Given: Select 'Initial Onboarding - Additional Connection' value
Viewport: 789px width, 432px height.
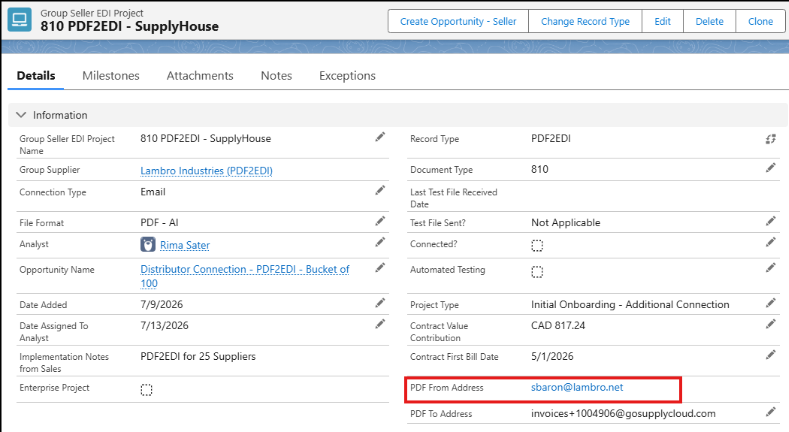Looking at the screenshot, I should 630,304.
